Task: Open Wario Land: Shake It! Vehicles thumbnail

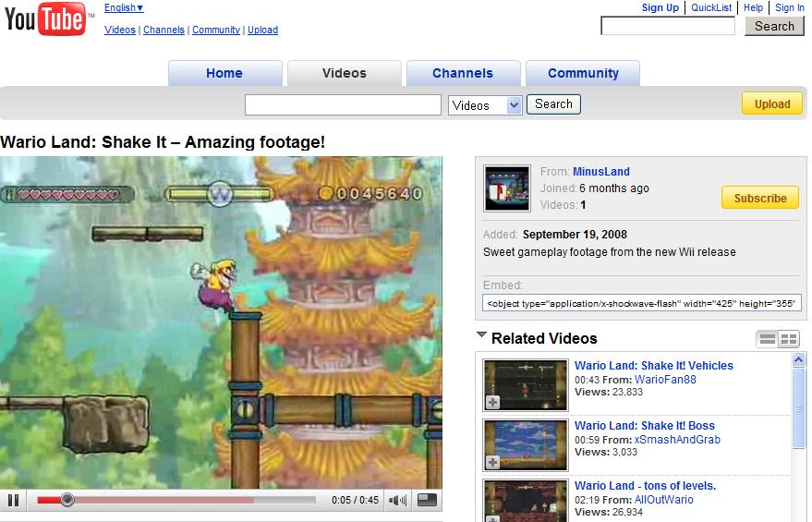Action: [525, 385]
